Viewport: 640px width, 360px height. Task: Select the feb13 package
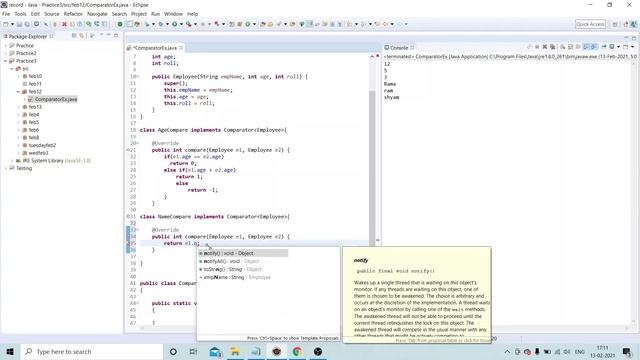coord(35,107)
